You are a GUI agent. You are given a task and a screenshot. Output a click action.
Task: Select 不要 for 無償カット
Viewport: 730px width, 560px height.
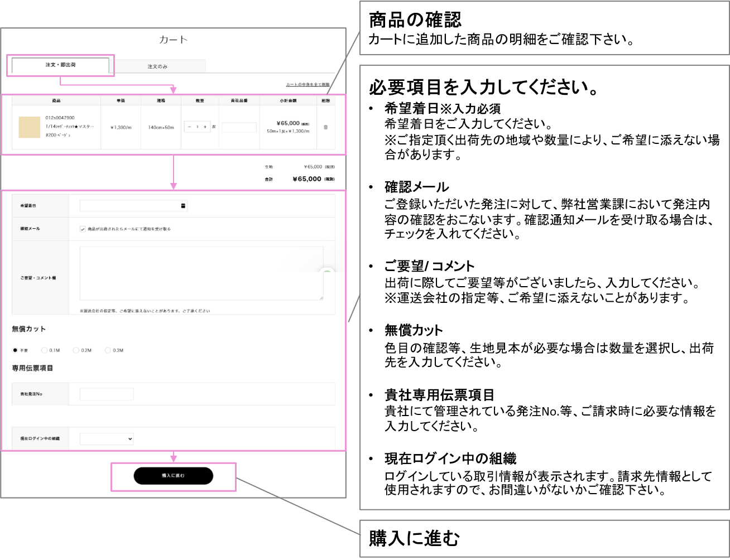[x=15, y=350]
